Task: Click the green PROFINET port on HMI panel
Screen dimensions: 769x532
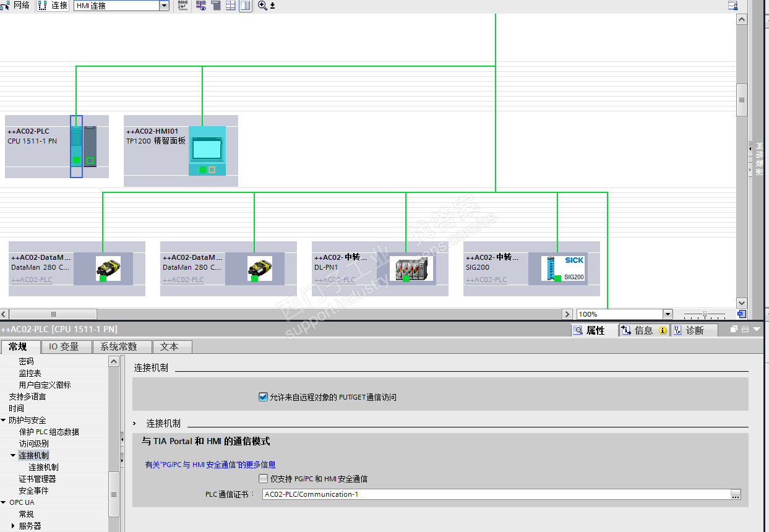Action: tap(202, 169)
